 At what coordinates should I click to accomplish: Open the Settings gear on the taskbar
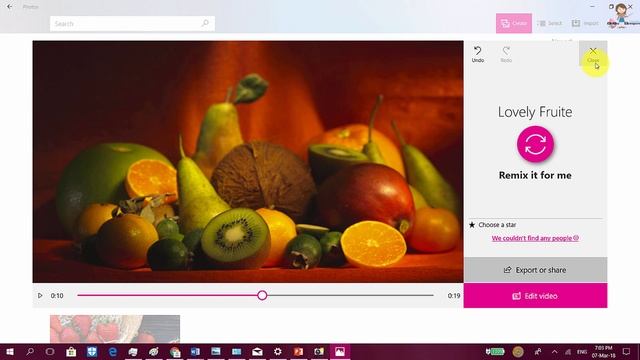click(x=278, y=351)
